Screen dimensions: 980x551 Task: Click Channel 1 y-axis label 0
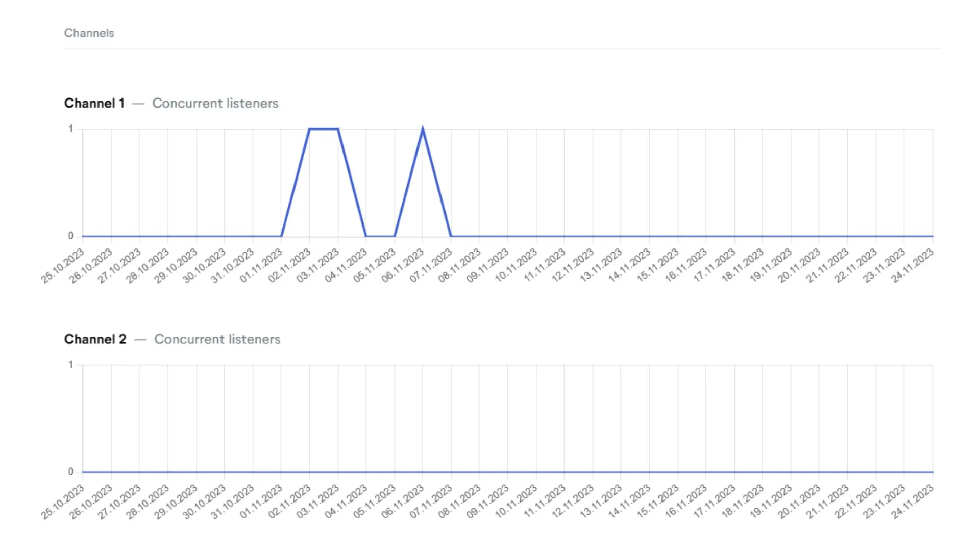click(71, 236)
